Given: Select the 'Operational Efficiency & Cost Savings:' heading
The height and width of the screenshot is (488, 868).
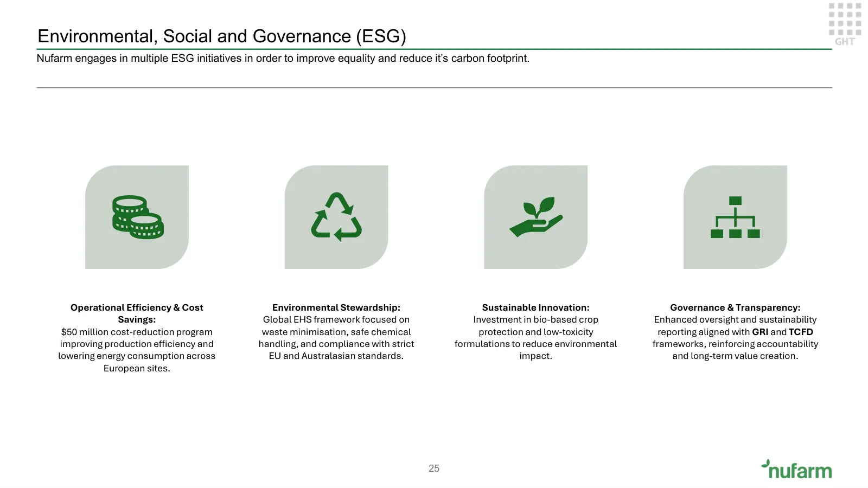Looking at the screenshot, I should point(137,313).
